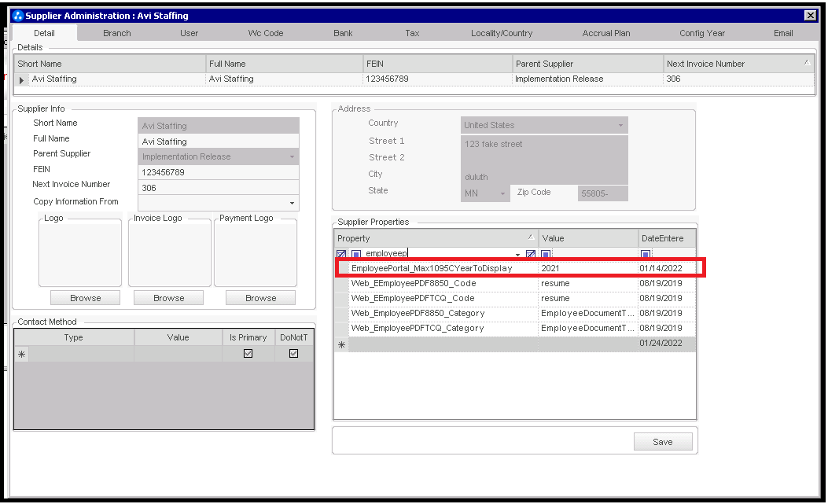The height and width of the screenshot is (504, 828).
Task: Click the 2021 value cell
Action: click(x=587, y=268)
